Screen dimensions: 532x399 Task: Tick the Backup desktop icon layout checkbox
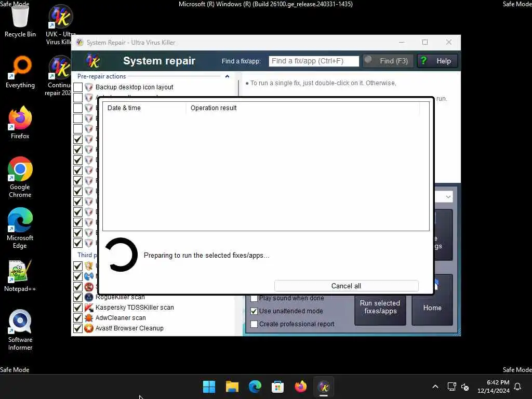78,87
